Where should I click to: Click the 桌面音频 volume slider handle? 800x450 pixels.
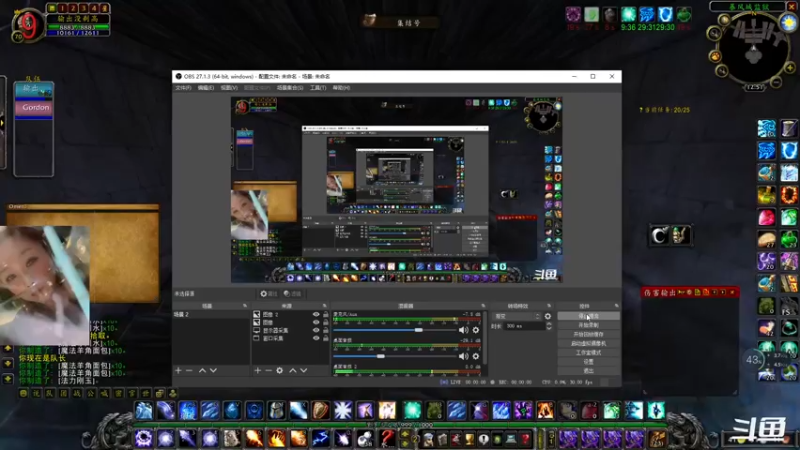point(381,356)
